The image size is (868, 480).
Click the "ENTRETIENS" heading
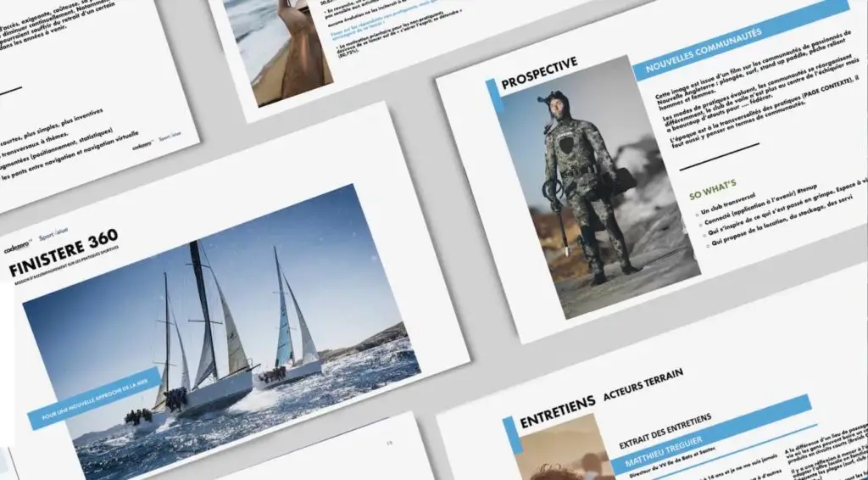558,412
